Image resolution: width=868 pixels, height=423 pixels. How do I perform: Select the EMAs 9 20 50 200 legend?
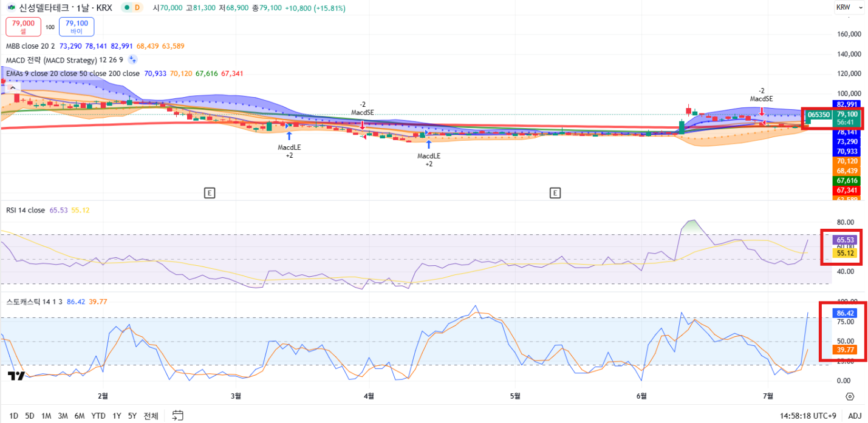pyautogui.click(x=72, y=73)
